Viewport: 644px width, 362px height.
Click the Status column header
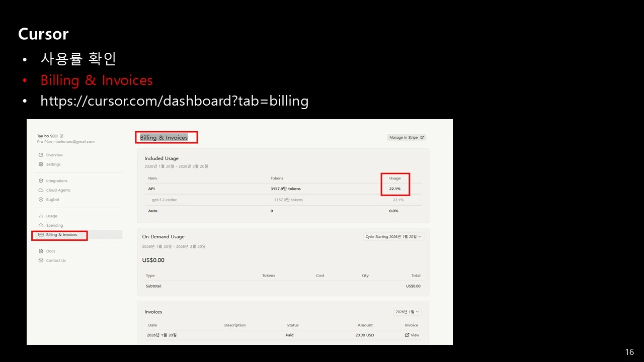[293, 325]
